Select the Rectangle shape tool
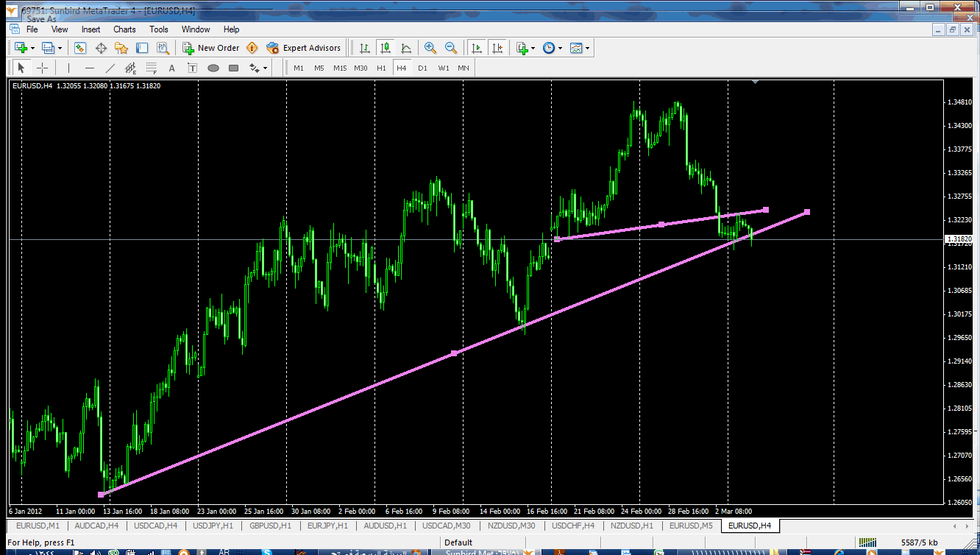Screen dimensions: 980x555 click(234, 68)
